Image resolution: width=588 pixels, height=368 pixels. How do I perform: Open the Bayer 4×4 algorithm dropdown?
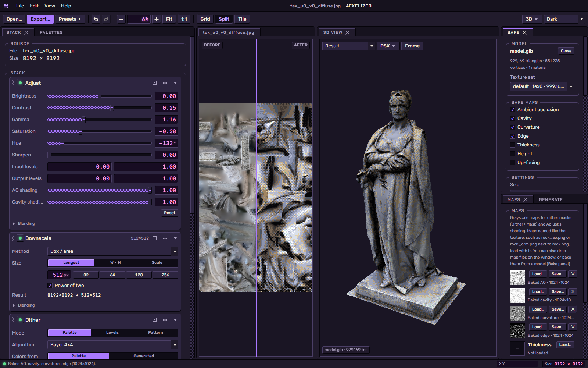coord(113,345)
